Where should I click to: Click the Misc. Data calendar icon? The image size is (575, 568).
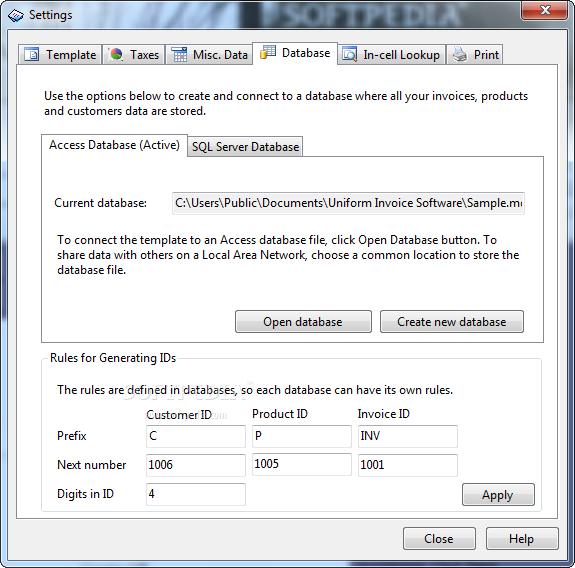click(179, 55)
